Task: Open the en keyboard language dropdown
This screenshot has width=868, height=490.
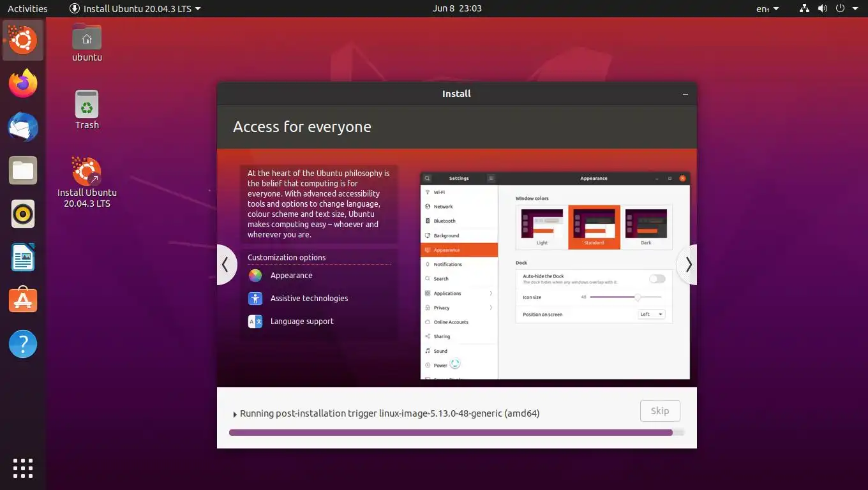Action: 767,8
